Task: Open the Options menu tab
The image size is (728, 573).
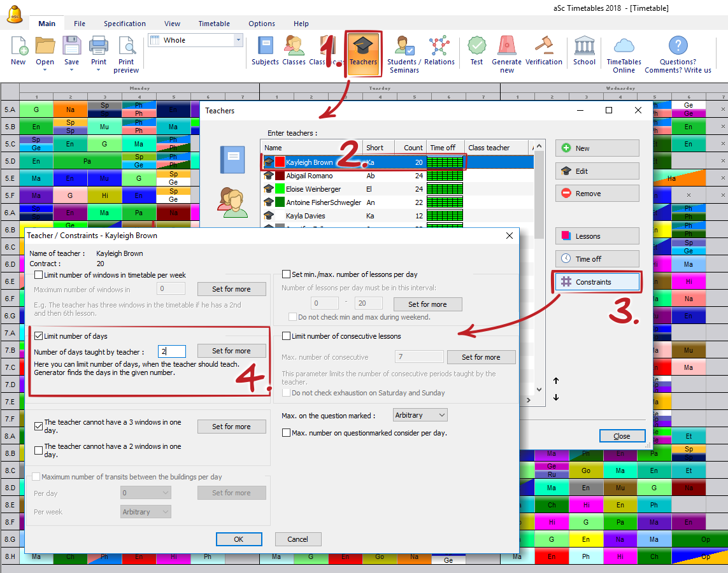Action: 262,24
